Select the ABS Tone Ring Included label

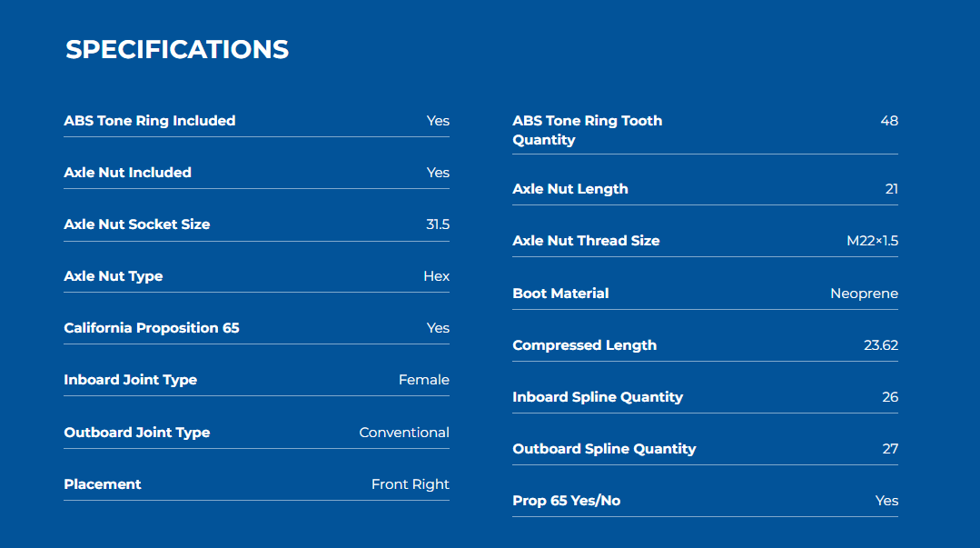click(149, 121)
